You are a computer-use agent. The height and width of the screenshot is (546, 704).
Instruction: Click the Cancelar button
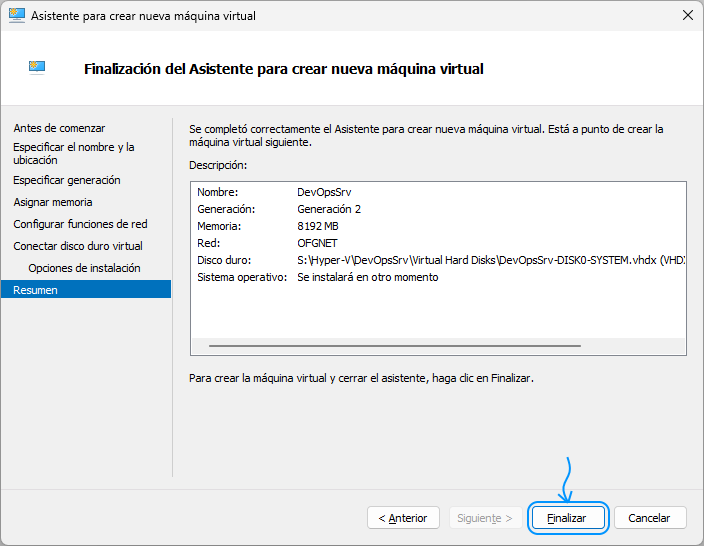(x=650, y=518)
